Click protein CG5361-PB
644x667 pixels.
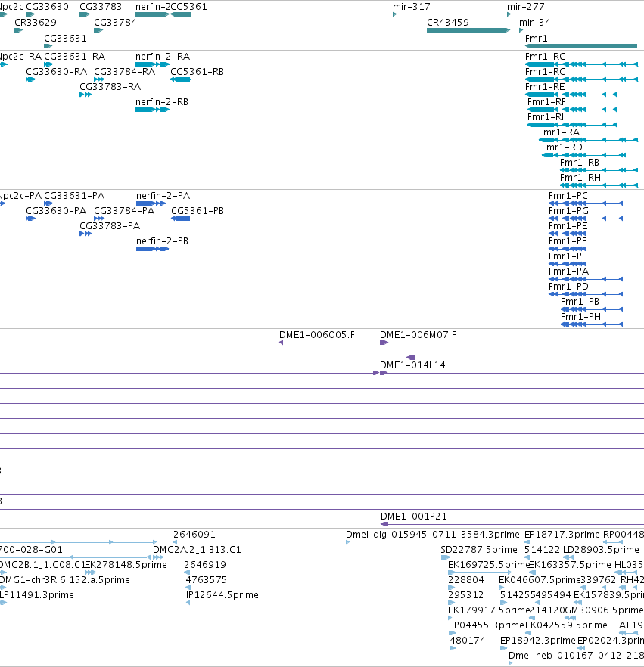tap(180, 219)
